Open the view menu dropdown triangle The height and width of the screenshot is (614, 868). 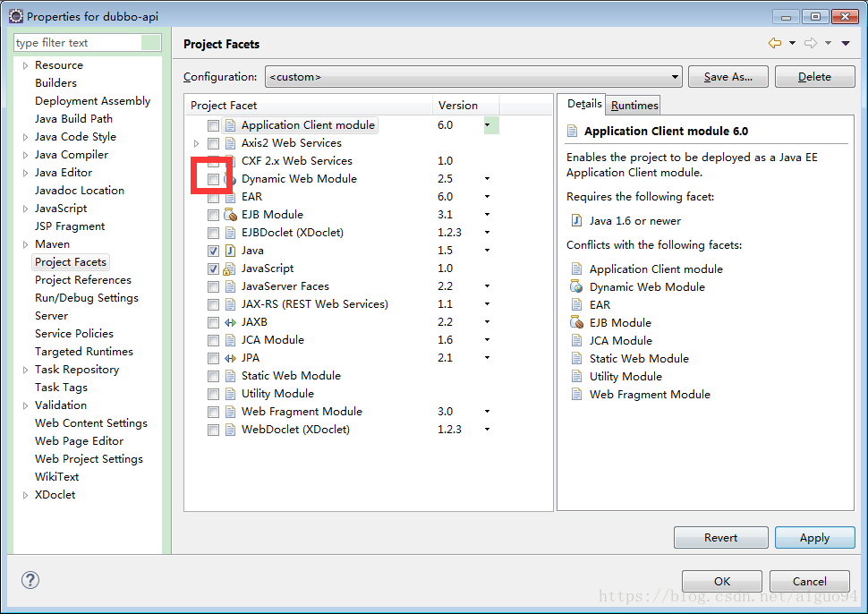point(846,43)
